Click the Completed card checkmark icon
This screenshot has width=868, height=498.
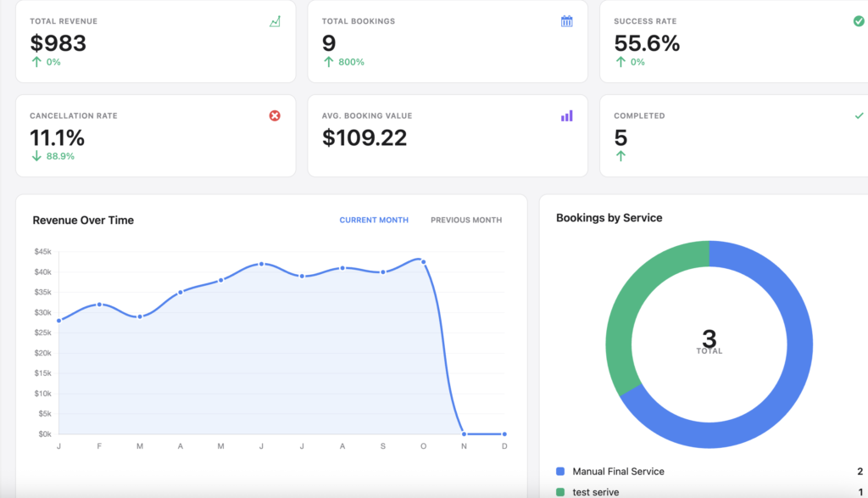(859, 115)
